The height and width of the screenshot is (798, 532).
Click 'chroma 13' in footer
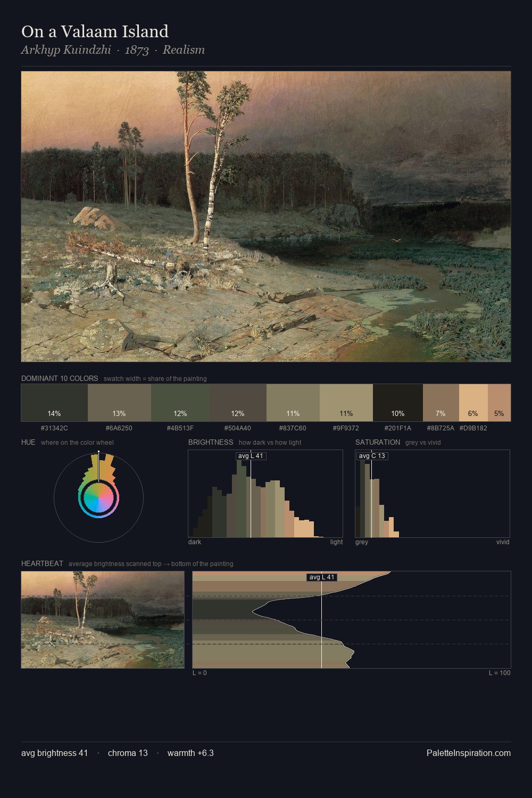click(x=128, y=753)
